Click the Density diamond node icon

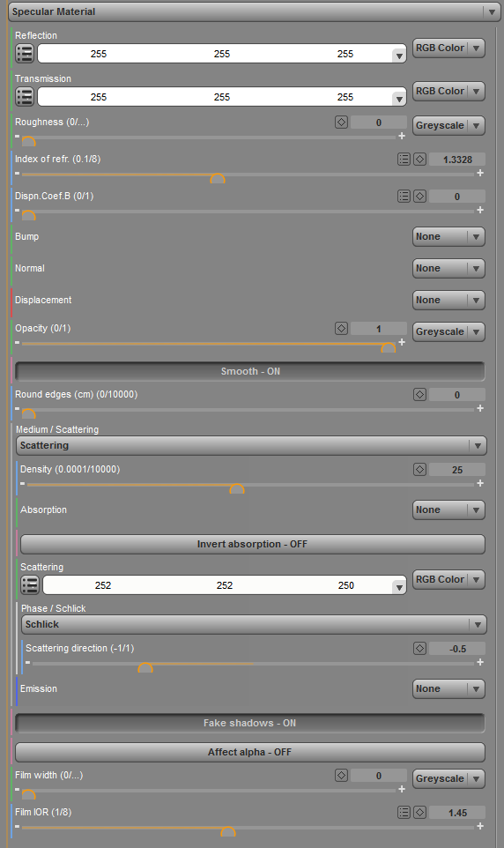(x=419, y=470)
